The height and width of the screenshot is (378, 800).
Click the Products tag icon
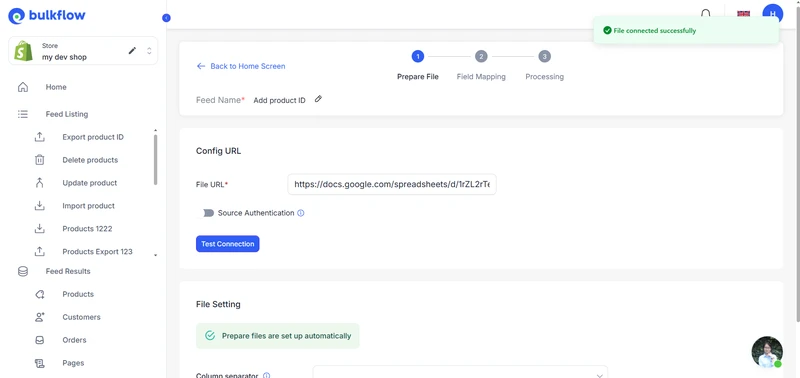(40, 294)
